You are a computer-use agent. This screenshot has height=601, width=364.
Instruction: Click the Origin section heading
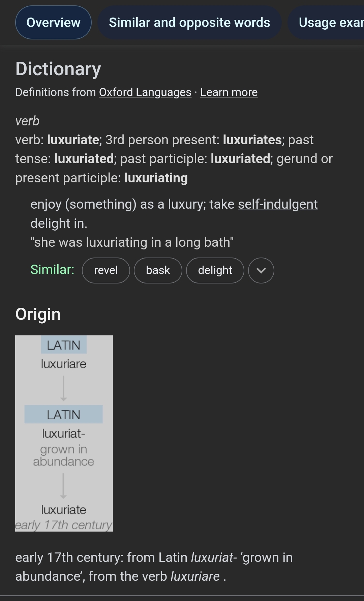pos(38,314)
